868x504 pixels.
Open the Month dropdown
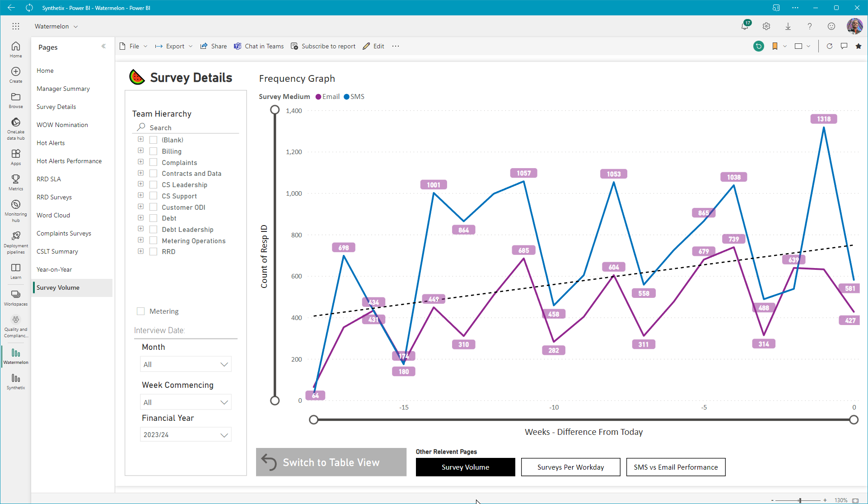pyautogui.click(x=186, y=364)
